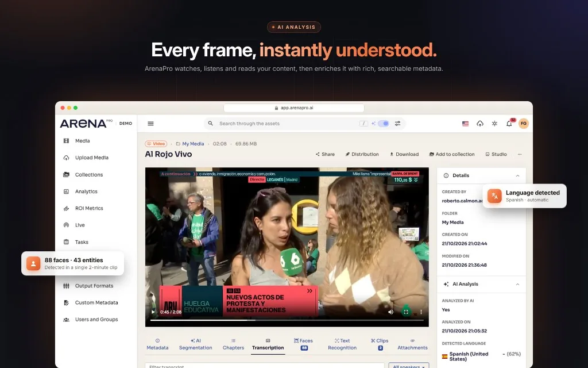Switch to the AI Segmentation tab

click(x=195, y=344)
